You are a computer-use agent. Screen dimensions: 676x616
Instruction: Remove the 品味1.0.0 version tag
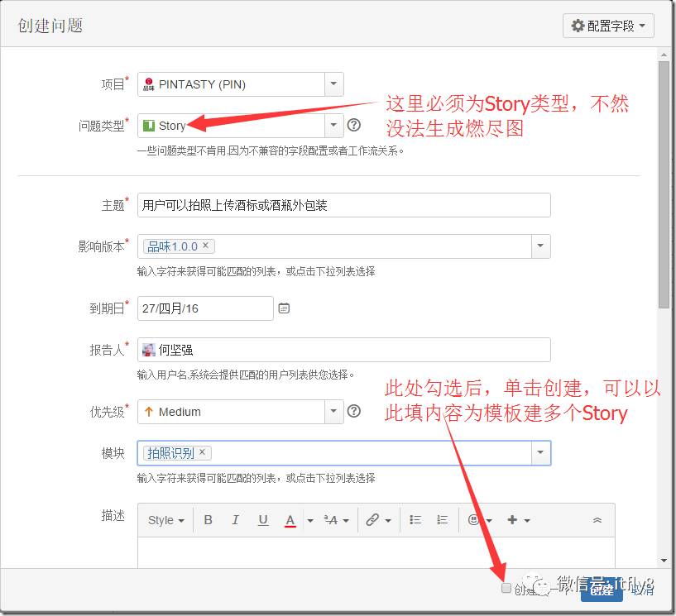pos(206,245)
